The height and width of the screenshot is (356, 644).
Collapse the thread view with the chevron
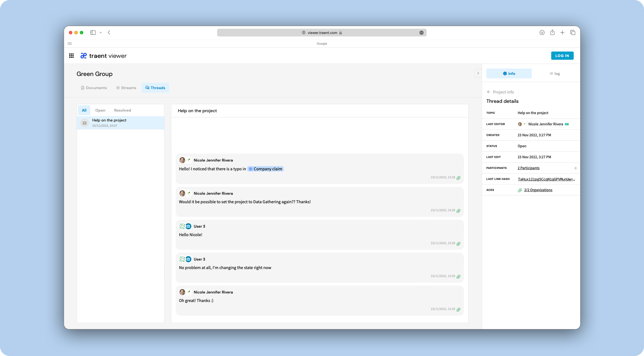[x=478, y=73]
